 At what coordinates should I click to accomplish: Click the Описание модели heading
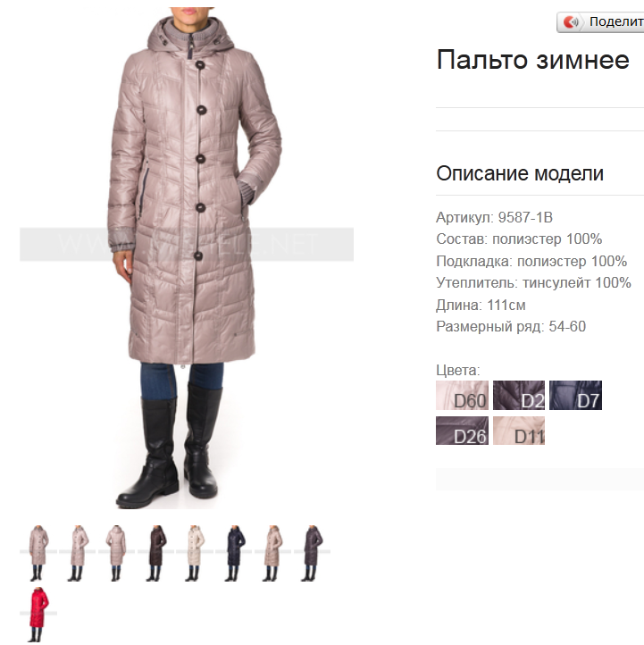(520, 173)
